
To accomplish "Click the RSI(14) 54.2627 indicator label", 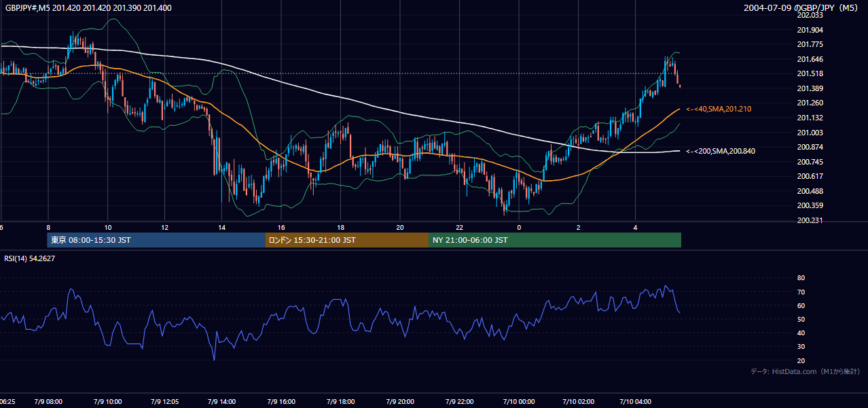I will coord(30,258).
